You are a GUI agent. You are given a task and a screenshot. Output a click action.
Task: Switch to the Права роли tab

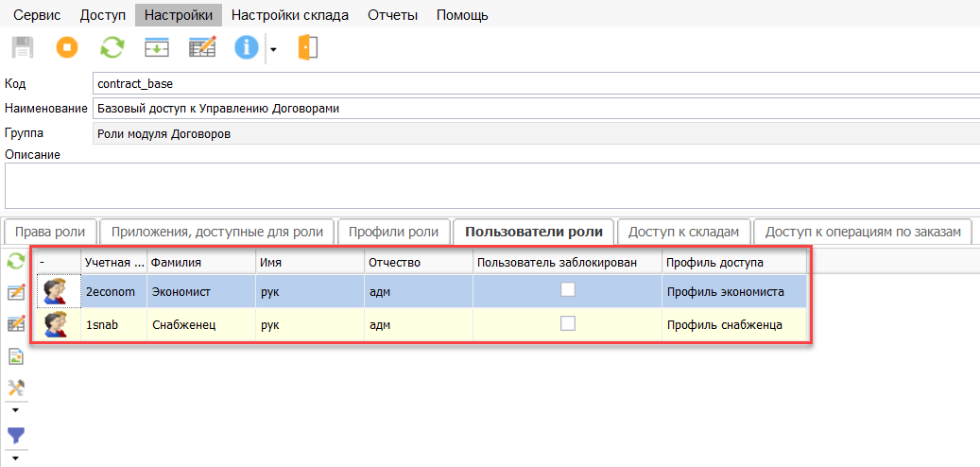coord(50,232)
